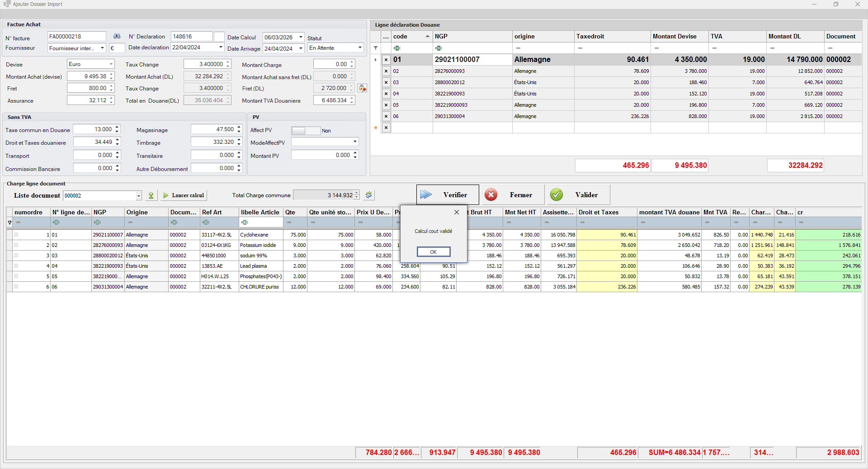The height and width of the screenshot is (469, 868).
Task: Click the refresh icon beside Total Charge commune
Action: (x=369, y=195)
